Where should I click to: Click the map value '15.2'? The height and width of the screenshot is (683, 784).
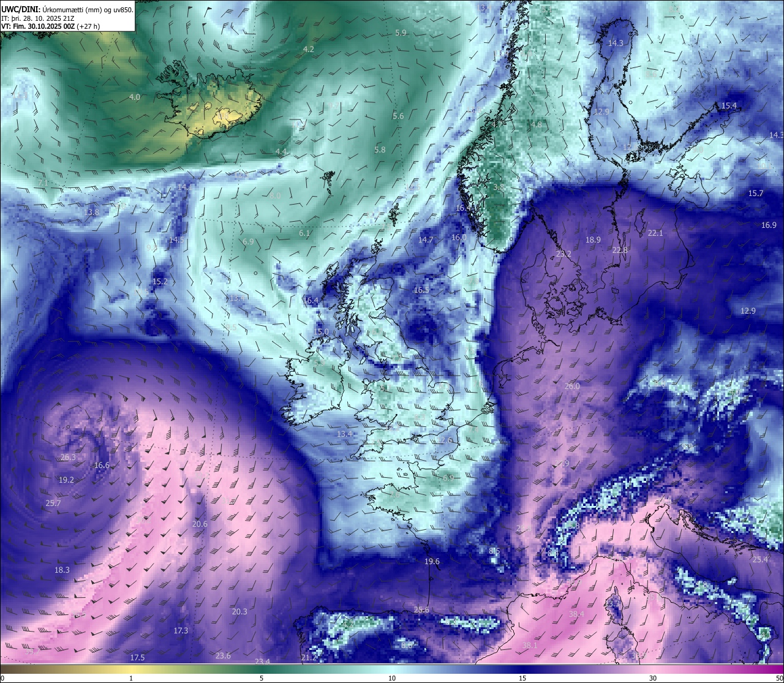(160, 282)
